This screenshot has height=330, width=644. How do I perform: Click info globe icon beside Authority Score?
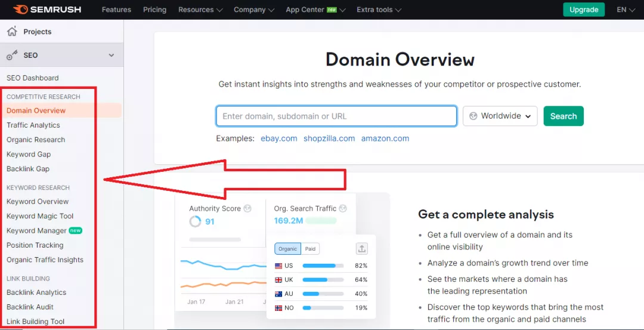tap(247, 208)
